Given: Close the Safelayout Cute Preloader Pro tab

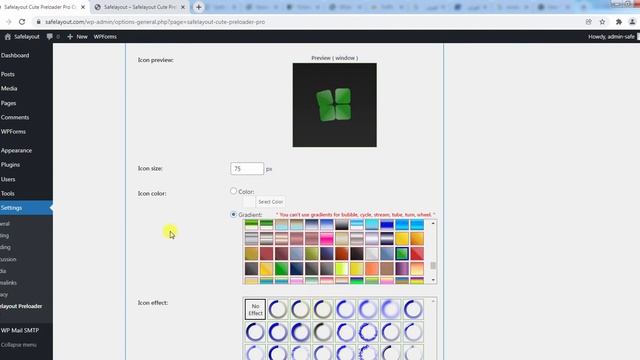Looking at the screenshot, I should point(83,7).
